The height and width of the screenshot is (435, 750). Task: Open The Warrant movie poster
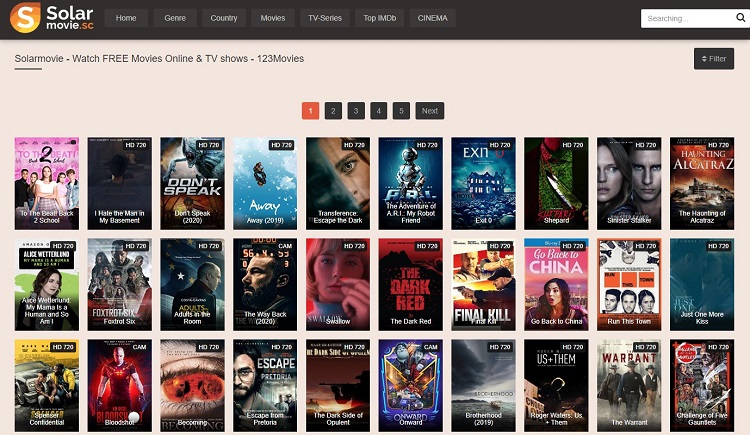629,385
